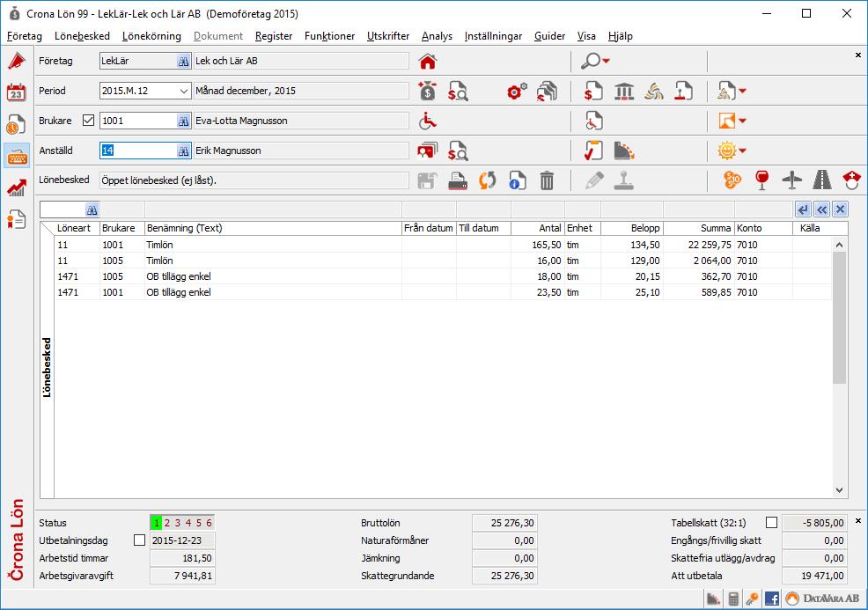Open the Guider menu
Screen dimensions: 868x610
(549, 36)
